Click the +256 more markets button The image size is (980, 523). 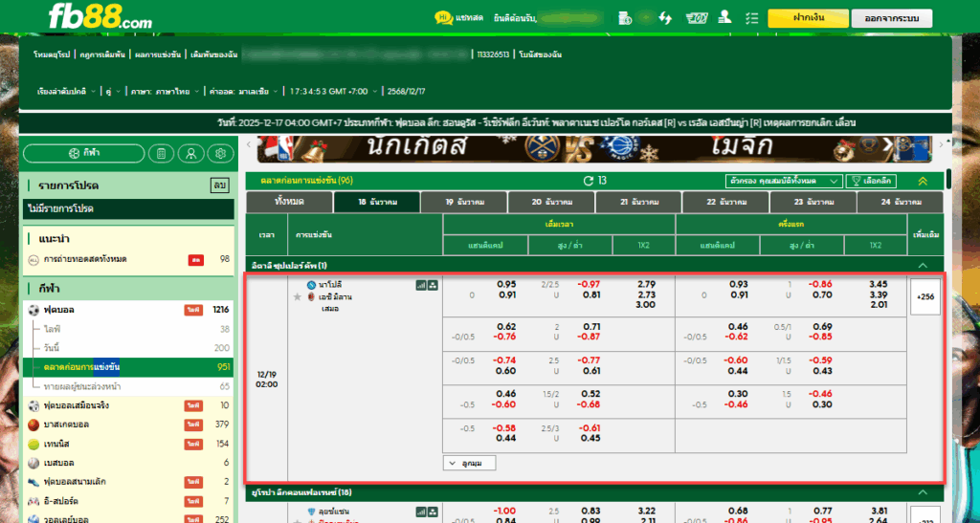click(x=925, y=296)
